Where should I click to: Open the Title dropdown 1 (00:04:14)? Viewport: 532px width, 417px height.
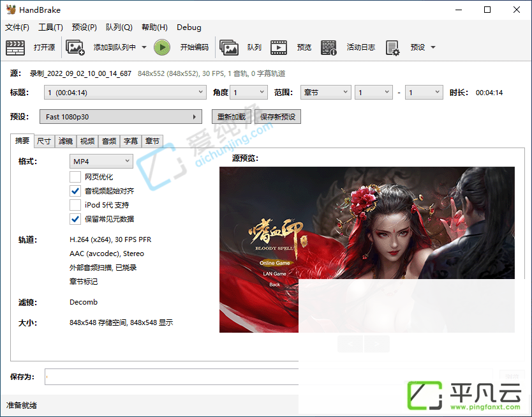coord(125,93)
